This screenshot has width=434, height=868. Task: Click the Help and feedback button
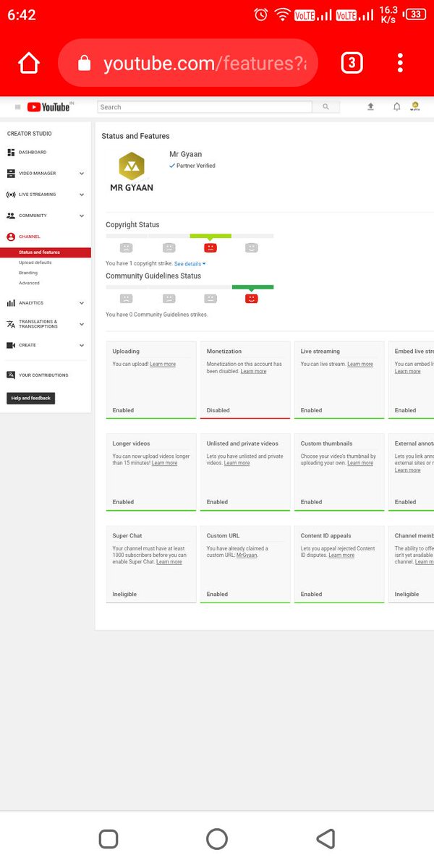point(31,399)
